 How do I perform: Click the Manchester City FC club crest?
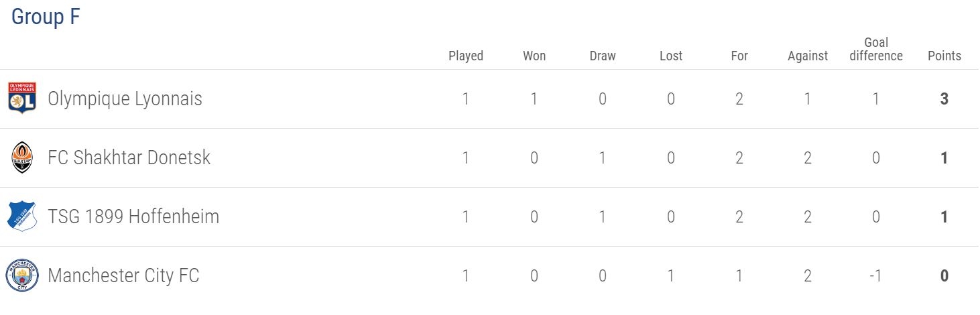point(21,275)
